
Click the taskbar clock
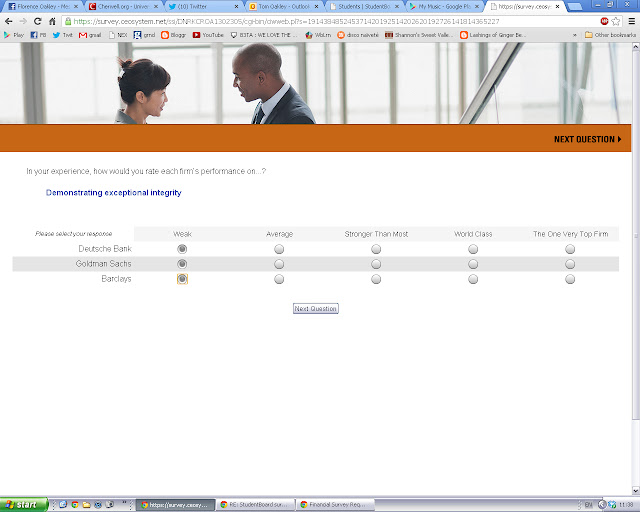point(626,505)
